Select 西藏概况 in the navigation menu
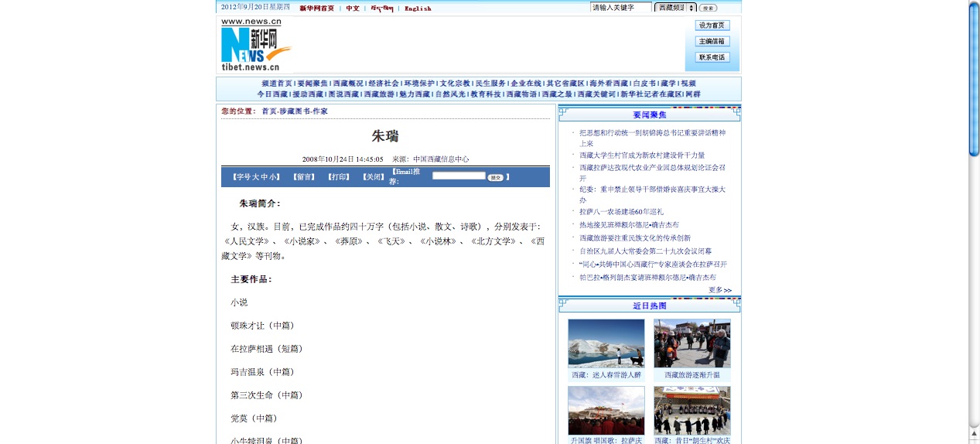 click(x=348, y=84)
